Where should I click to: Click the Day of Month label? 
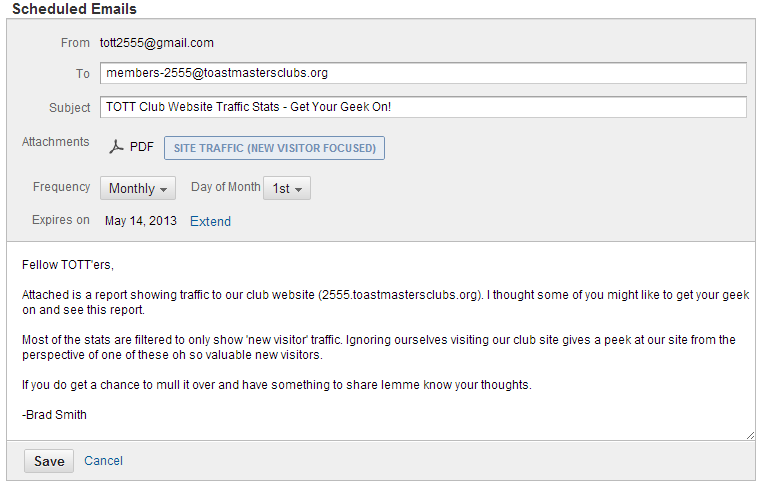coord(226,187)
